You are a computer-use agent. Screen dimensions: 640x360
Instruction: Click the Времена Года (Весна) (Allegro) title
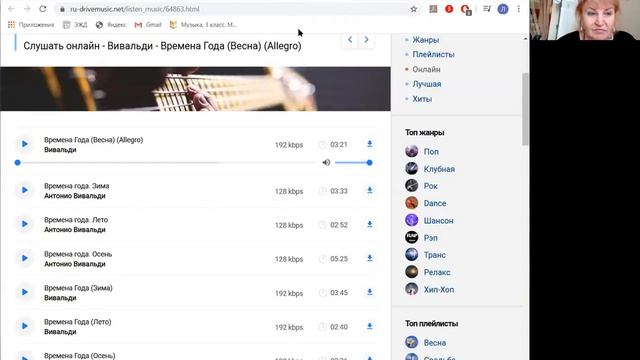click(93, 140)
